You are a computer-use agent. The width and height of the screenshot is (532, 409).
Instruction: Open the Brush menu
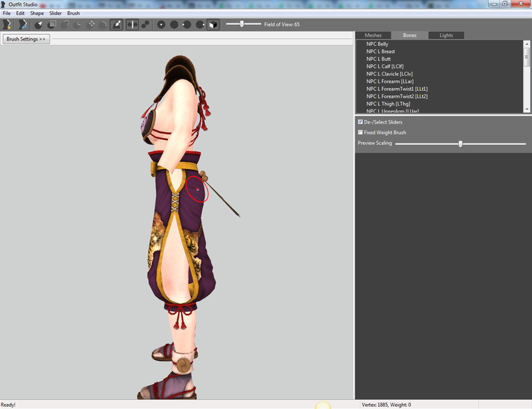tap(73, 13)
